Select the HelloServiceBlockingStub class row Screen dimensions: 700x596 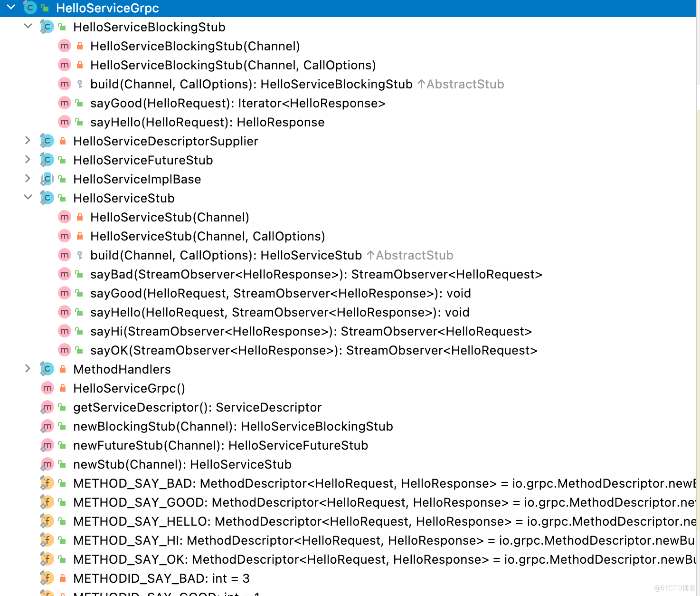point(348,27)
